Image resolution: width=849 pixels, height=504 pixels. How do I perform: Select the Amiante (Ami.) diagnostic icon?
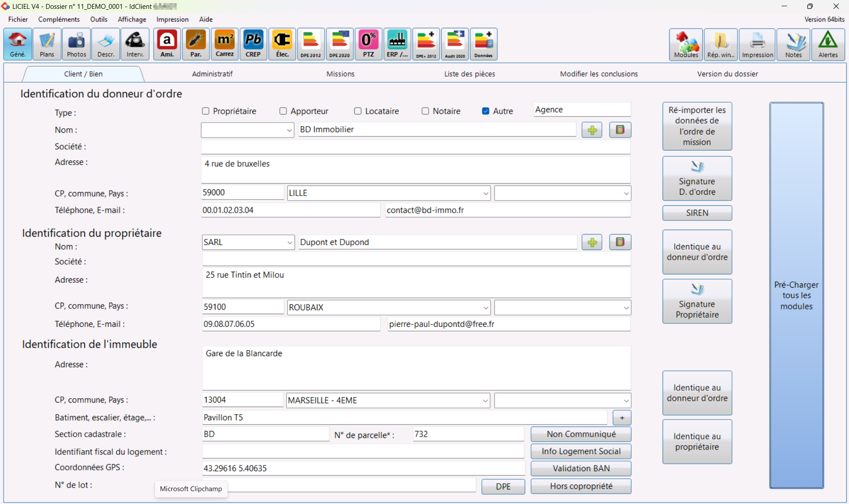(167, 44)
